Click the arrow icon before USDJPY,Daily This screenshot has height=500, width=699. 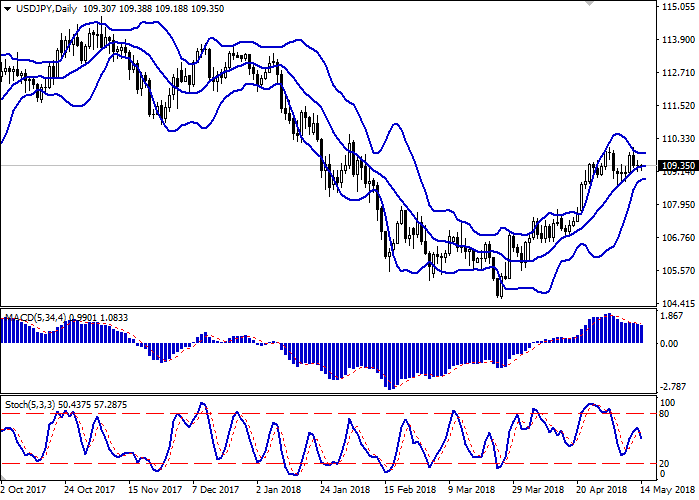pos(7,7)
